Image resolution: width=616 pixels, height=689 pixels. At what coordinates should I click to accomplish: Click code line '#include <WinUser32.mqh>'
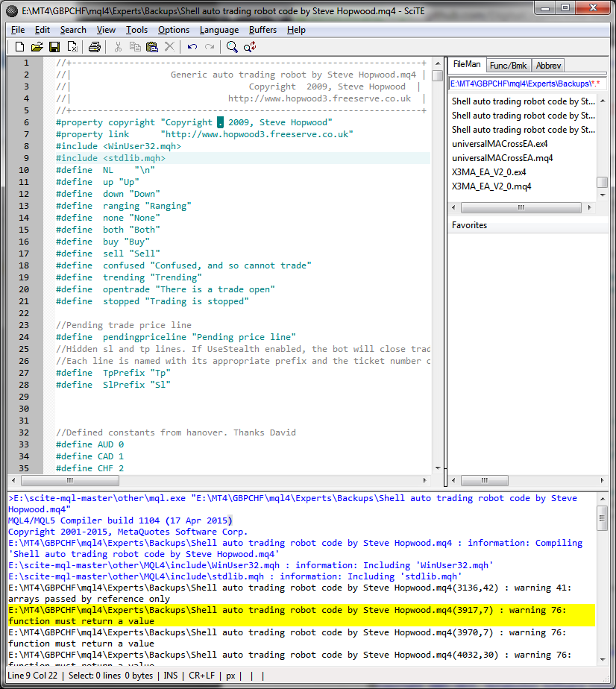[x=119, y=146]
